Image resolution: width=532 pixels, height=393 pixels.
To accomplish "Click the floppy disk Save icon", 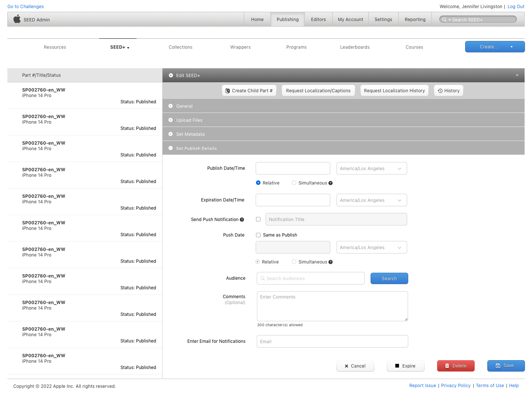I will pyautogui.click(x=498, y=366).
